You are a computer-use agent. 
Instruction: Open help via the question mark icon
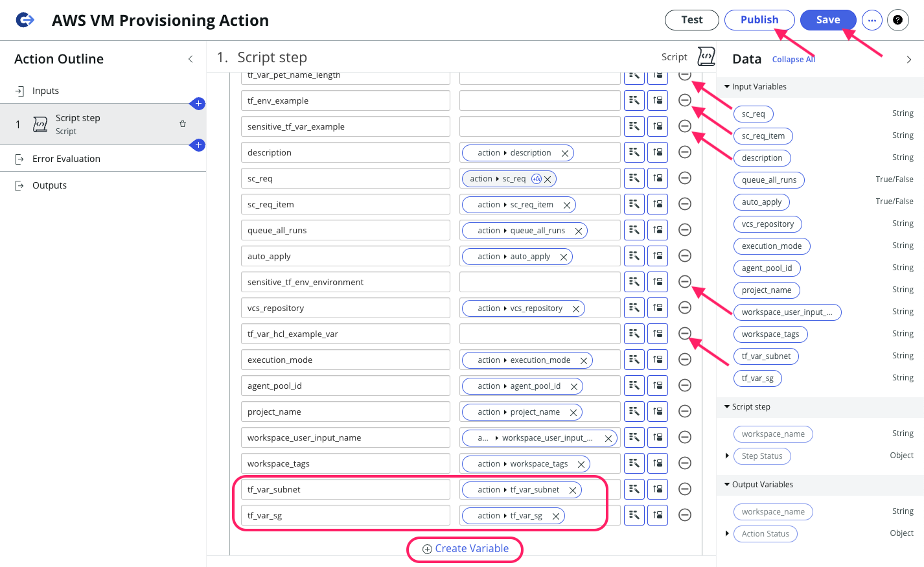(x=897, y=20)
